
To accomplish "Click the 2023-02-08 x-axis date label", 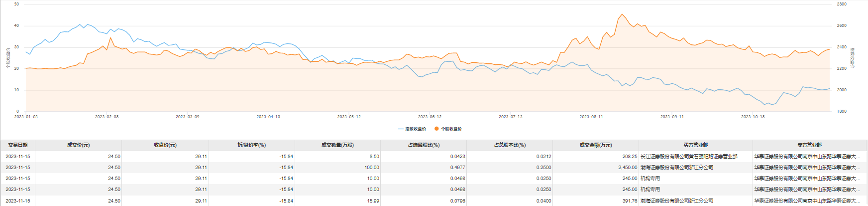I will [x=107, y=117].
